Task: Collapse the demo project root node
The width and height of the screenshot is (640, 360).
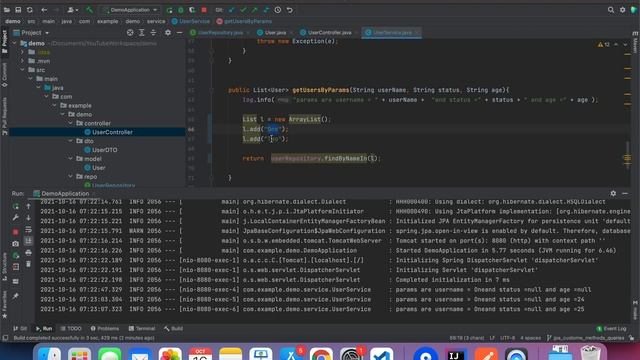Action: point(14,43)
